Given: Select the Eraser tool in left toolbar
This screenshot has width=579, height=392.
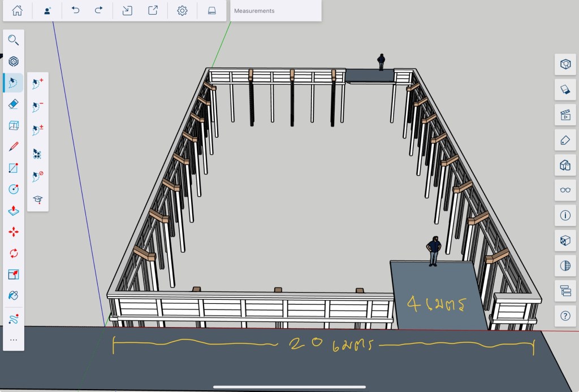Looking at the screenshot, I should (14, 104).
